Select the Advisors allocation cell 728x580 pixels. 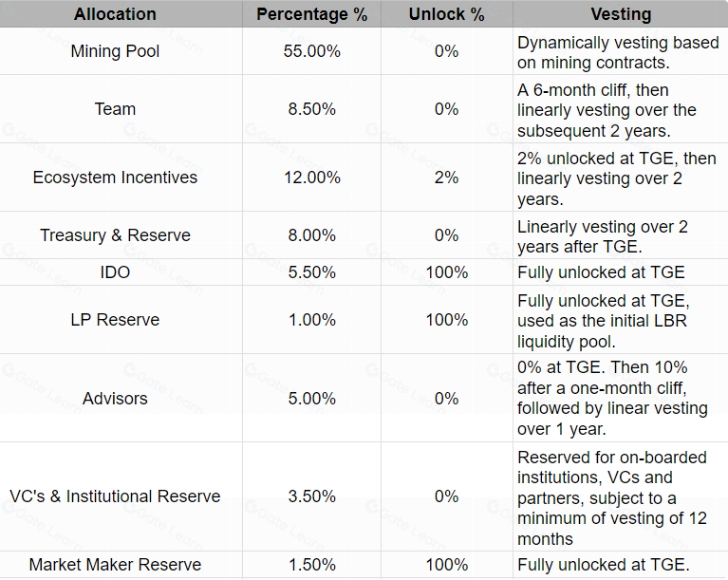pyautogui.click(x=115, y=399)
